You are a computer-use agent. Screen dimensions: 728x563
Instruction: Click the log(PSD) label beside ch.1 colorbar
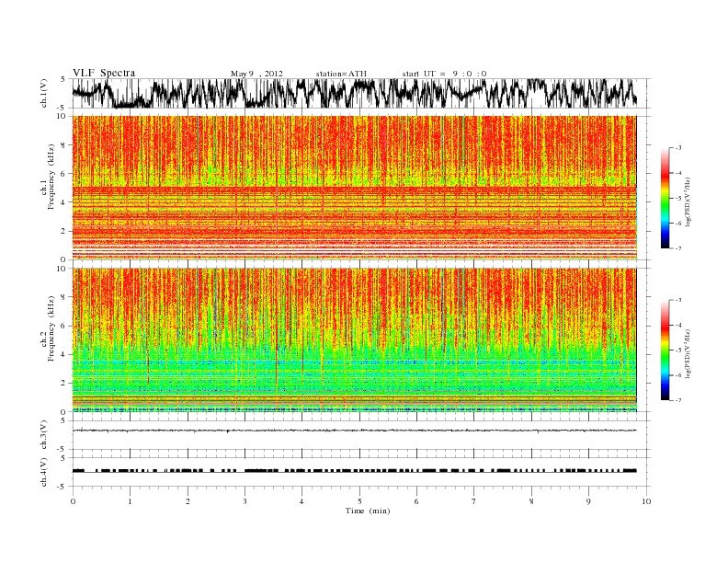[689, 201]
